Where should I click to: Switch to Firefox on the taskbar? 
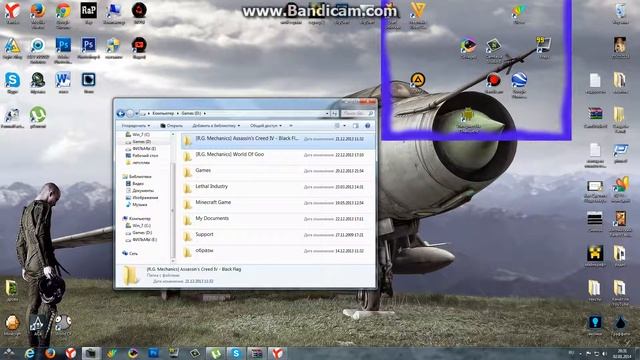[50, 353]
